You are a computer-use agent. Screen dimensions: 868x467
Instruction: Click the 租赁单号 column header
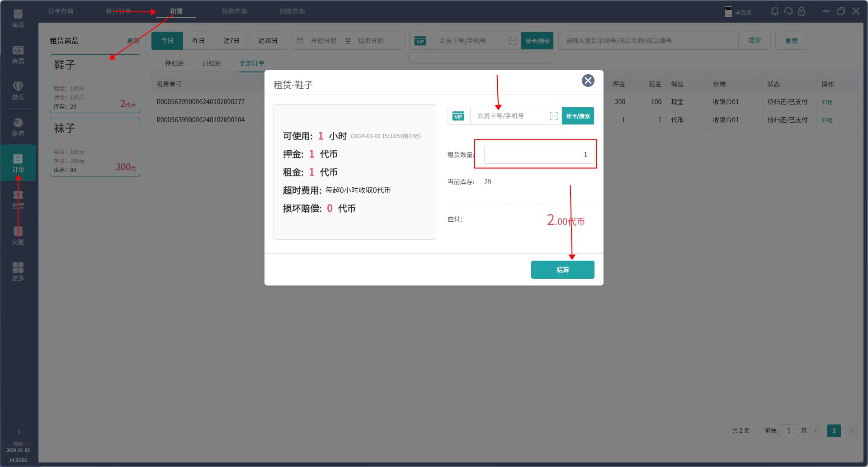(169, 84)
